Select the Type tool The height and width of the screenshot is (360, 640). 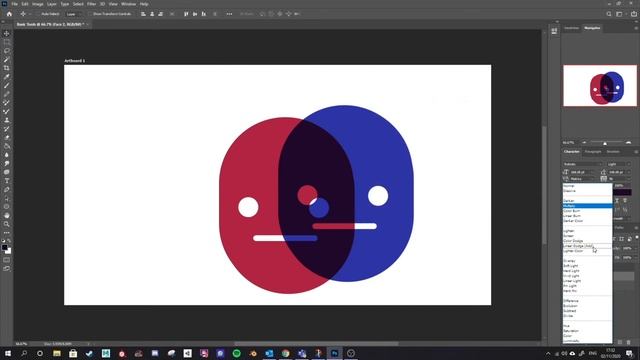7,181
